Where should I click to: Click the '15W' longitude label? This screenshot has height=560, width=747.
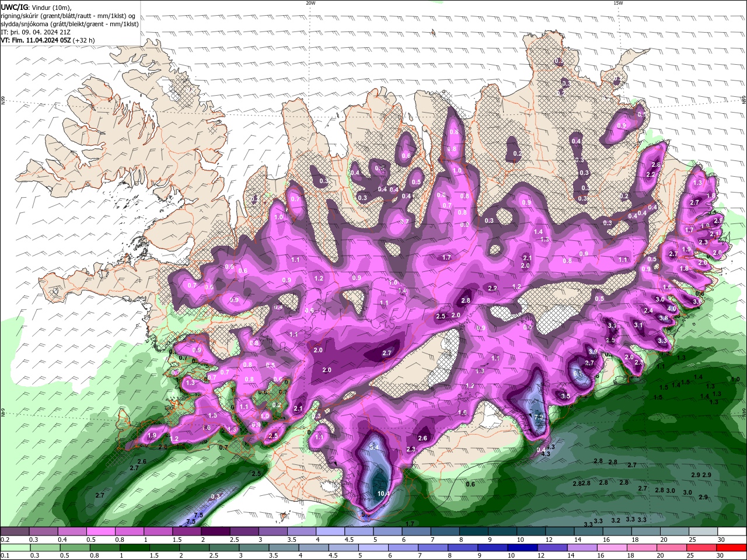click(617, 3)
